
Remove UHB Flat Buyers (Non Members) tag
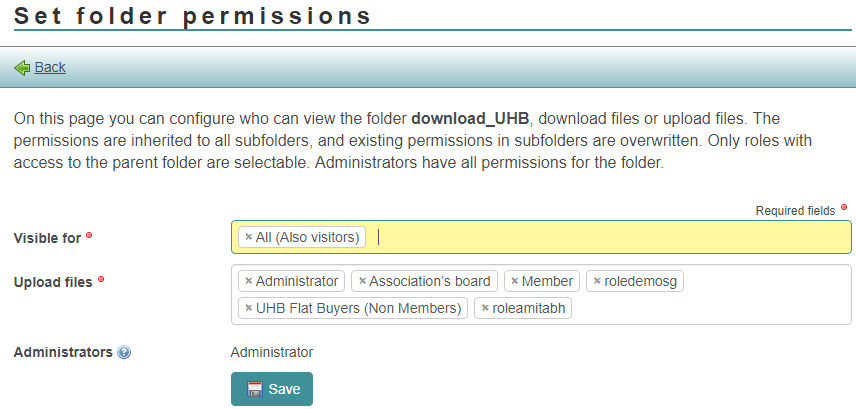click(x=249, y=308)
